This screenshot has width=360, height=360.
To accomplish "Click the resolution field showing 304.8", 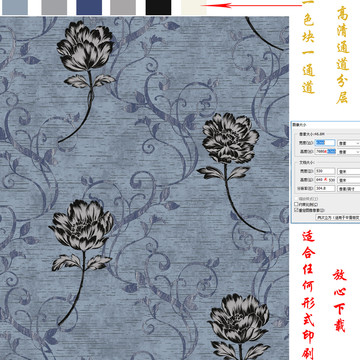I will [x=325, y=188].
